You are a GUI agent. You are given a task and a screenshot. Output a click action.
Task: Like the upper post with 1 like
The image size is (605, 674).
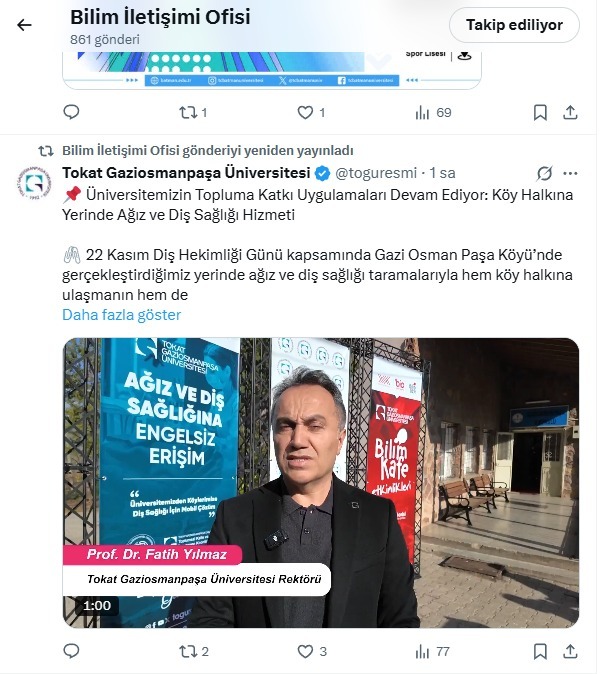click(311, 113)
